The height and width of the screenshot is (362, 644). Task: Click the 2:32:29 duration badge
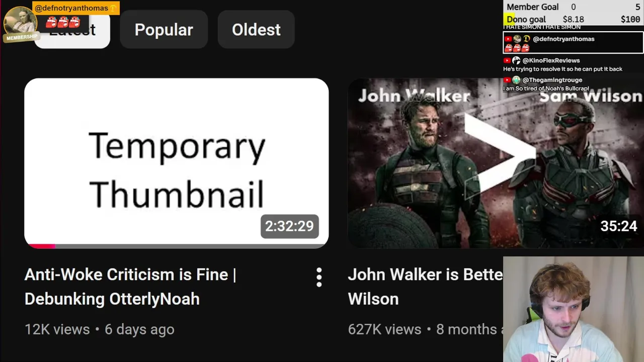[289, 226]
